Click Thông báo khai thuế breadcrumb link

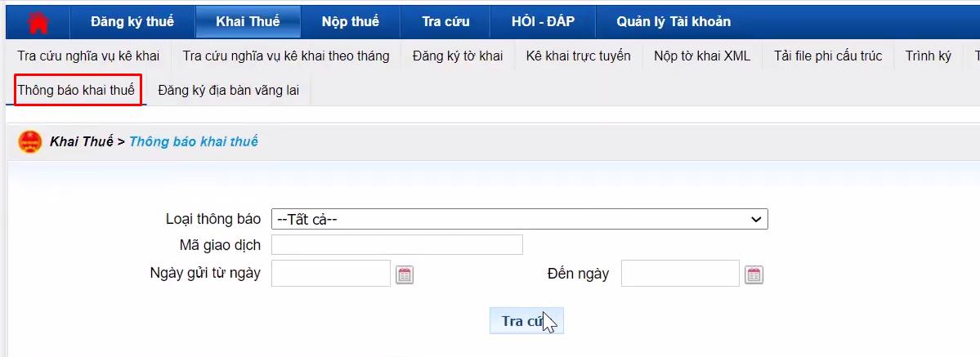point(193,142)
